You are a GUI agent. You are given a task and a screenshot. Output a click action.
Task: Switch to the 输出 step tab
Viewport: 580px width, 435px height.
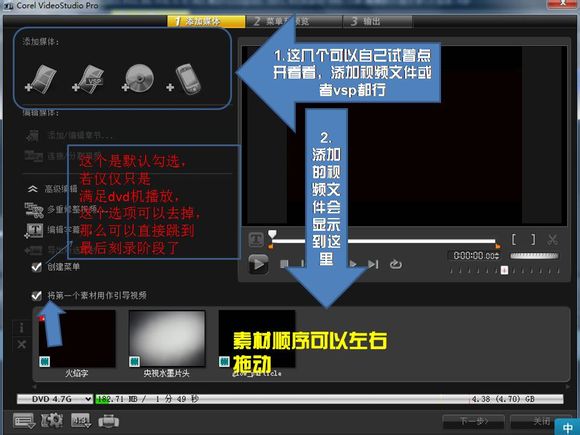tap(377, 21)
